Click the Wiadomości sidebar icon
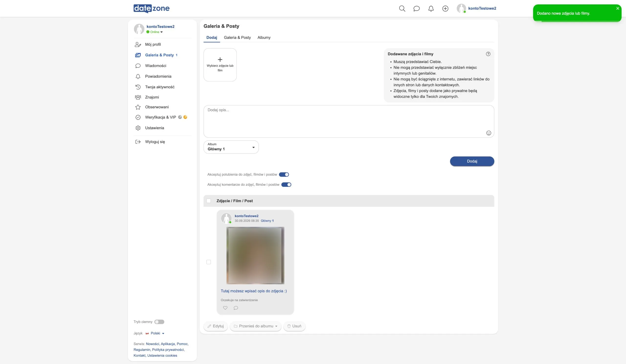 pyautogui.click(x=138, y=66)
